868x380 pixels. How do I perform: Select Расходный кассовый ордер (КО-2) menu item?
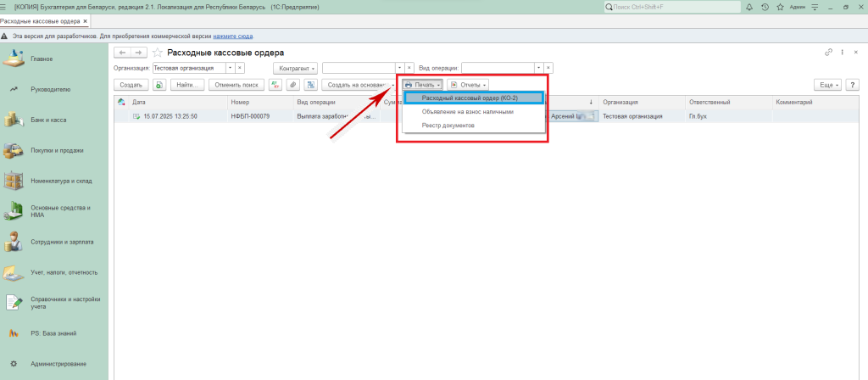(469, 98)
